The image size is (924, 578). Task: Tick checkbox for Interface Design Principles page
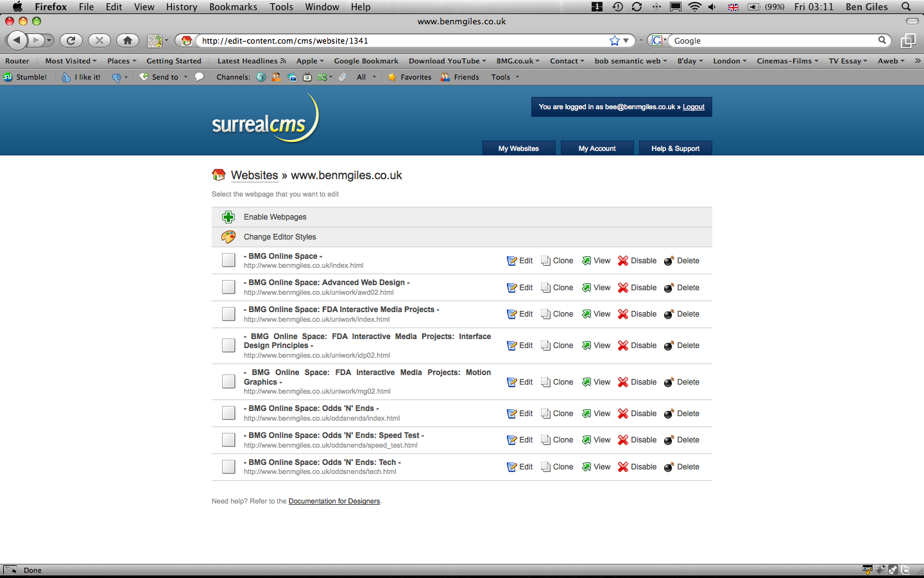point(228,346)
